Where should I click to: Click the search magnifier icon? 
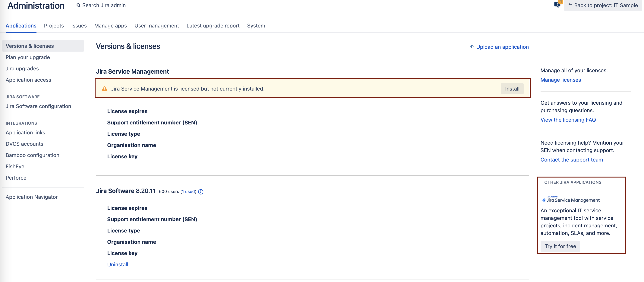(x=78, y=5)
